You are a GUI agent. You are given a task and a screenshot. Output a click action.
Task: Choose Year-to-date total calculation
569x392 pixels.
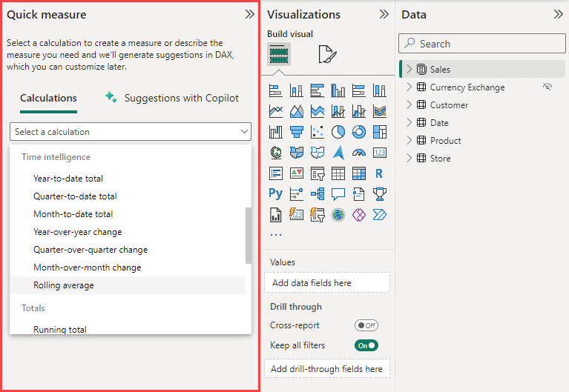click(68, 179)
